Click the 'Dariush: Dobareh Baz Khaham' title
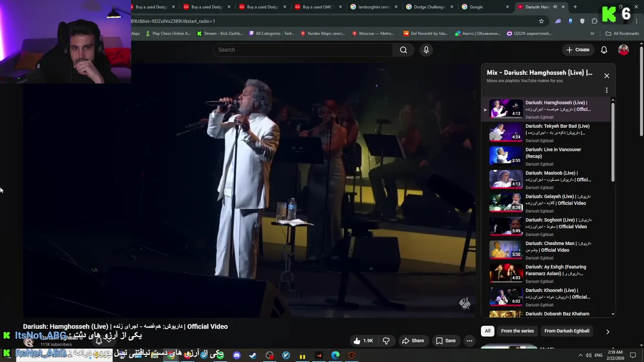644x362 pixels. [557, 314]
